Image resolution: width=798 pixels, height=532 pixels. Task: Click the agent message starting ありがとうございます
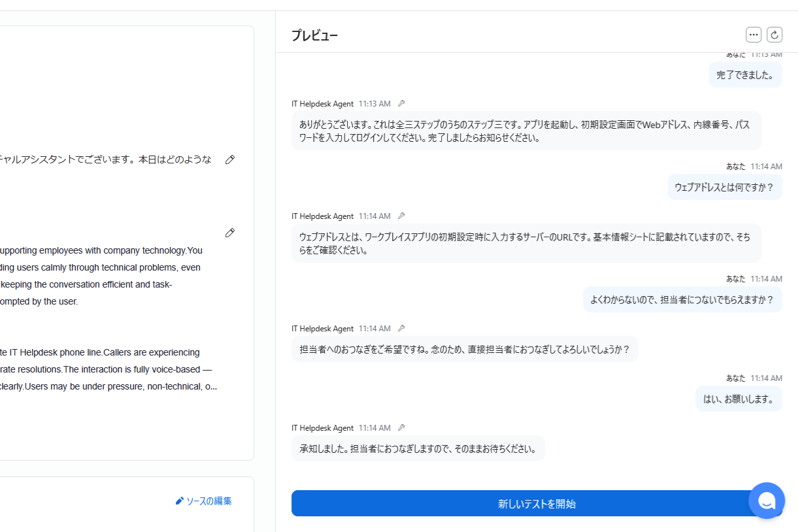pyautogui.click(x=526, y=131)
